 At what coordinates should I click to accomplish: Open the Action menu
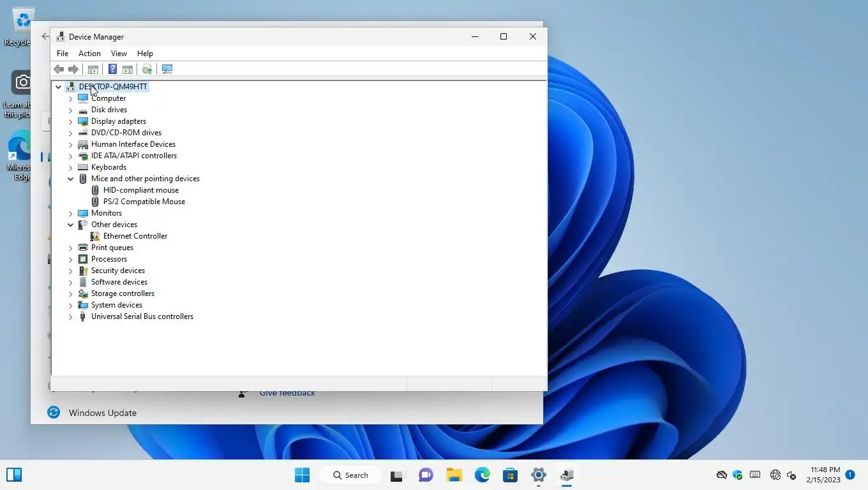click(89, 54)
